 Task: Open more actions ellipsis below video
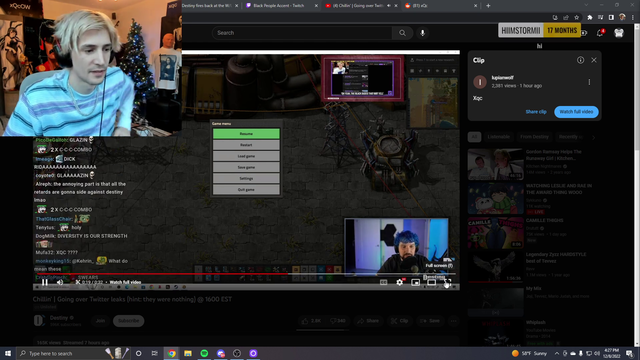point(453,321)
